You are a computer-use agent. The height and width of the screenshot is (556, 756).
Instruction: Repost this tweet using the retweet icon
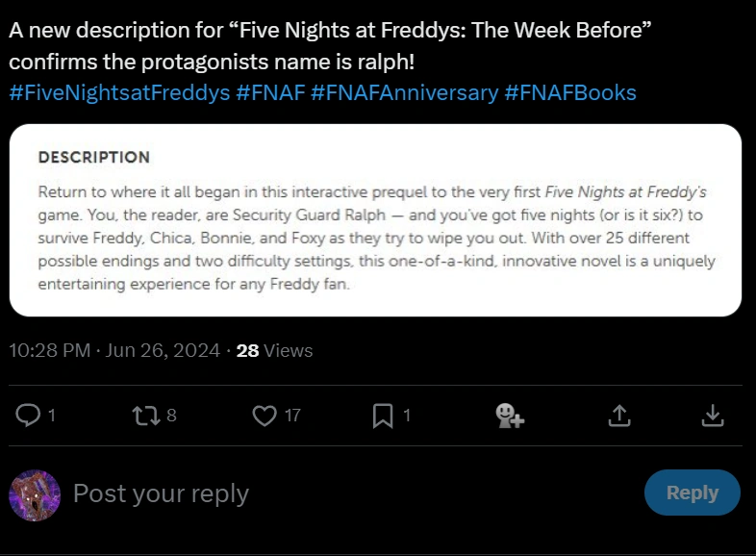pos(147,415)
